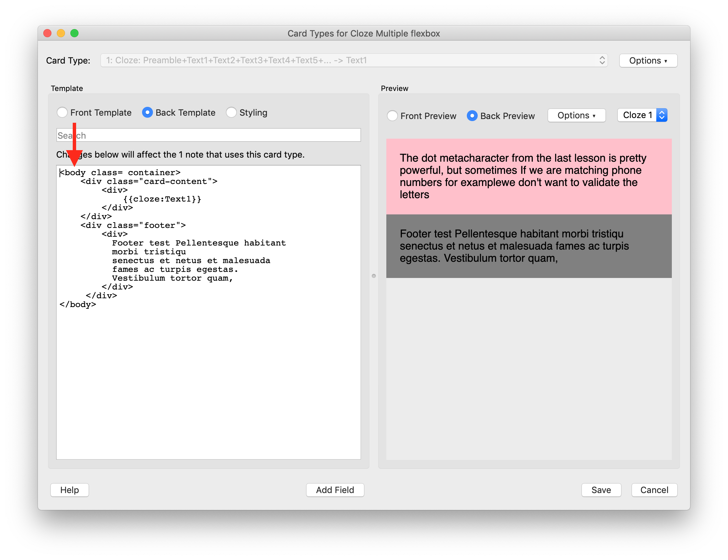Click the green zoom window button

pyautogui.click(x=74, y=33)
